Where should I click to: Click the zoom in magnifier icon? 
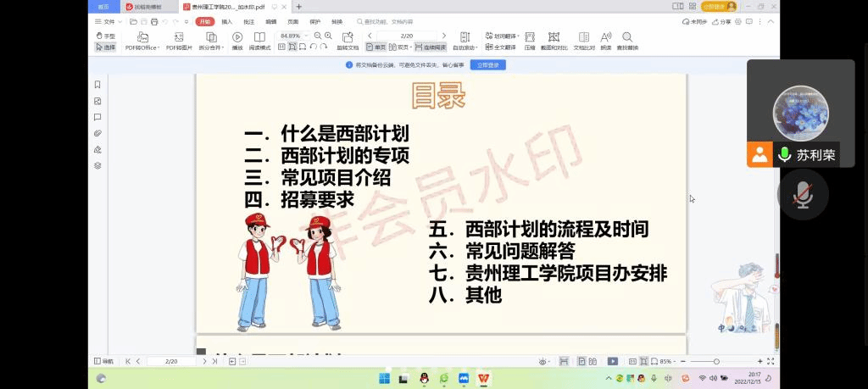click(328, 36)
